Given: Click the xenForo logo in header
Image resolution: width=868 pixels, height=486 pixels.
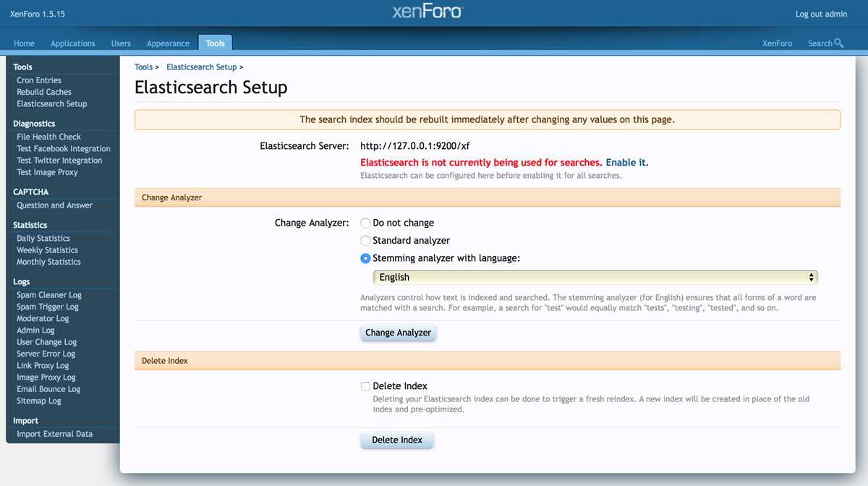Looking at the screenshot, I should (x=427, y=12).
